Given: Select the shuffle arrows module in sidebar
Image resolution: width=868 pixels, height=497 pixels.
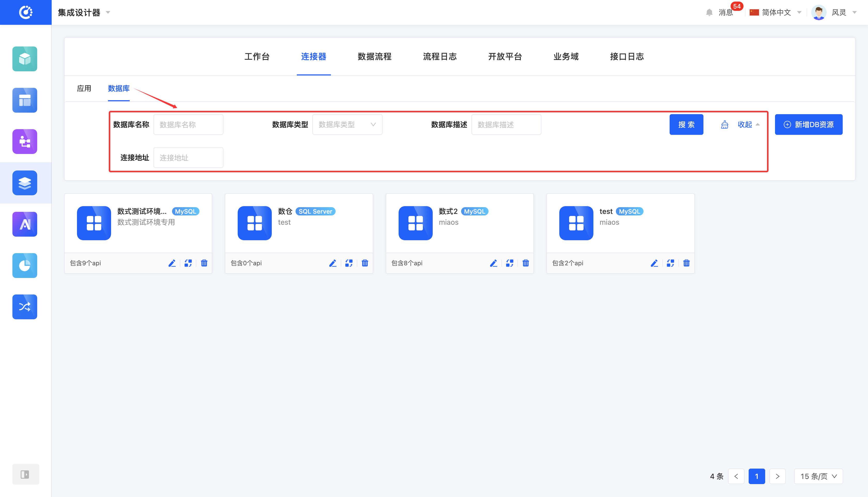Looking at the screenshot, I should point(25,307).
